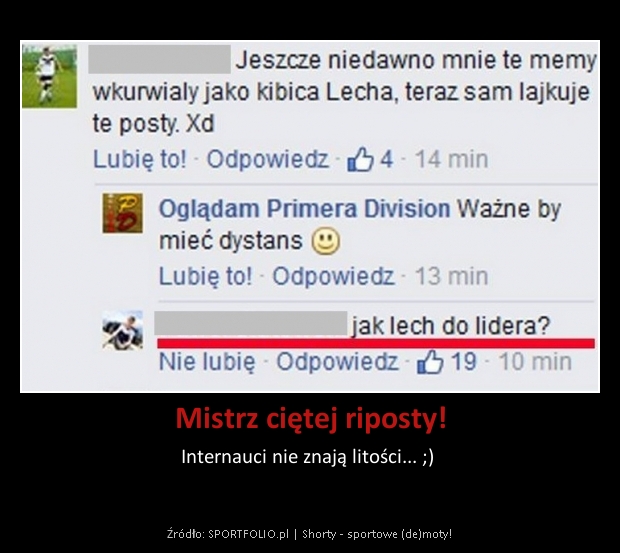
Task: Click the thumbs-up icon showing 19 likes
Action: coord(430,361)
